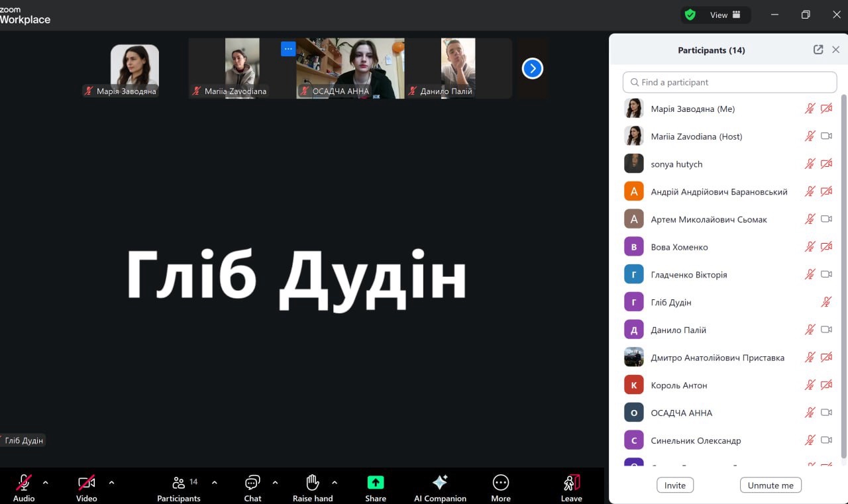Expand the arrow next to Raise hand

pos(335,482)
